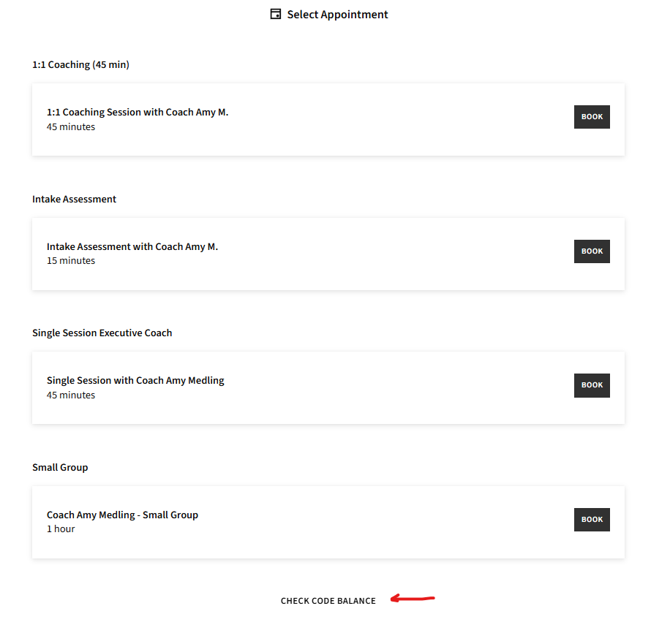Book the Coach Amy Medling Small Group
This screenshot has height=644, width=651.
click(592, 520)
